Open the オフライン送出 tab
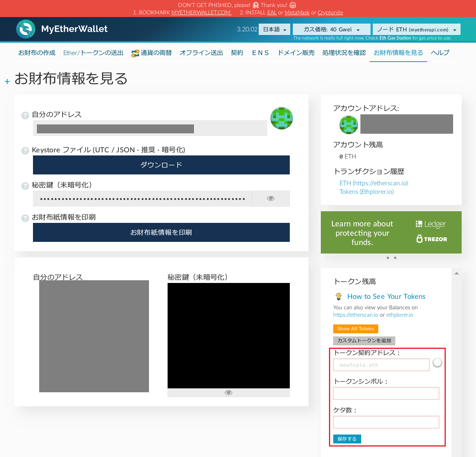 [201, 53]
